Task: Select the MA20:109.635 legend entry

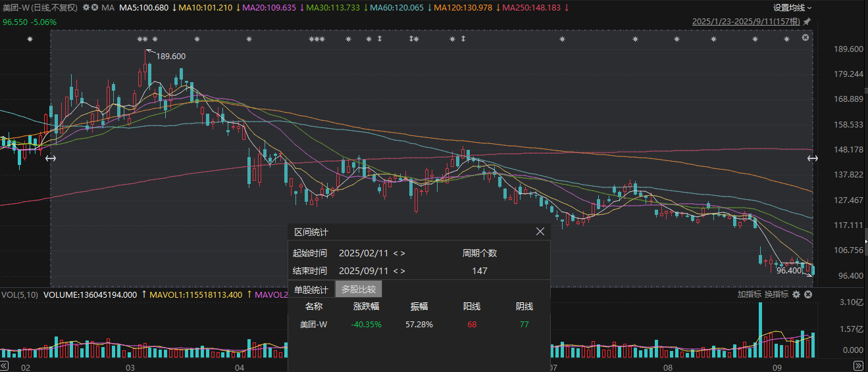Action: [x=268, y=8]
